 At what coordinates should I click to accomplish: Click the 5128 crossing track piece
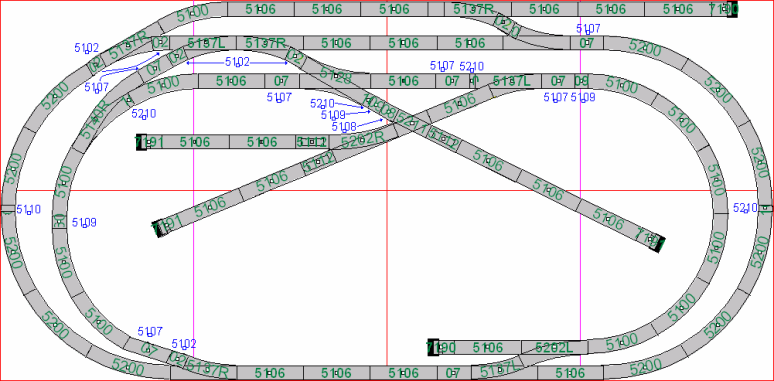(x=335, y=75)
